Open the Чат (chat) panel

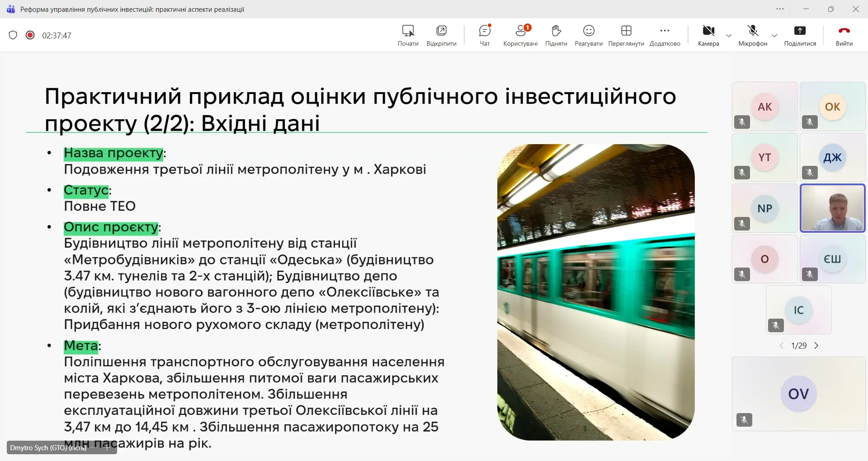coord(485,31)
